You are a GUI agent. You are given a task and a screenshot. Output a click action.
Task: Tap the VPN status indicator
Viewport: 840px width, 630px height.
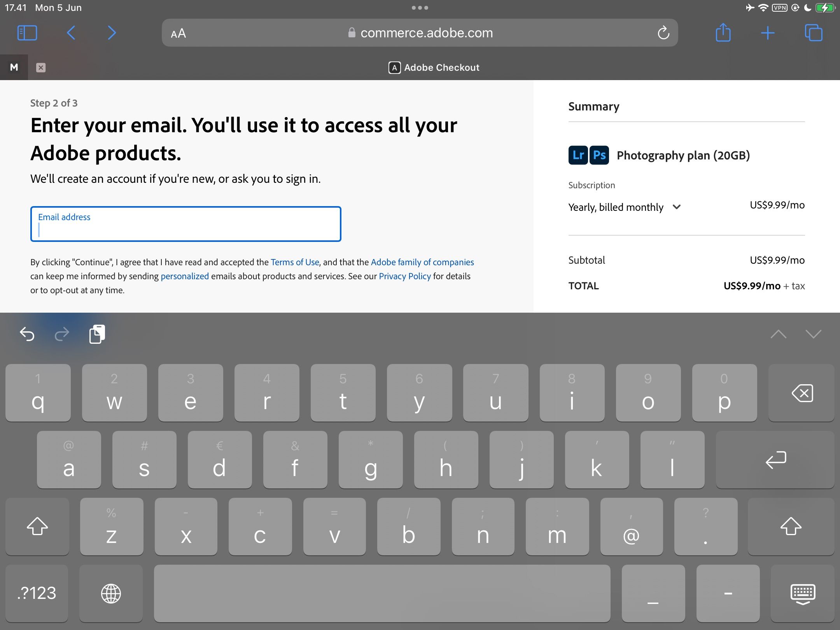pos(780,8)
